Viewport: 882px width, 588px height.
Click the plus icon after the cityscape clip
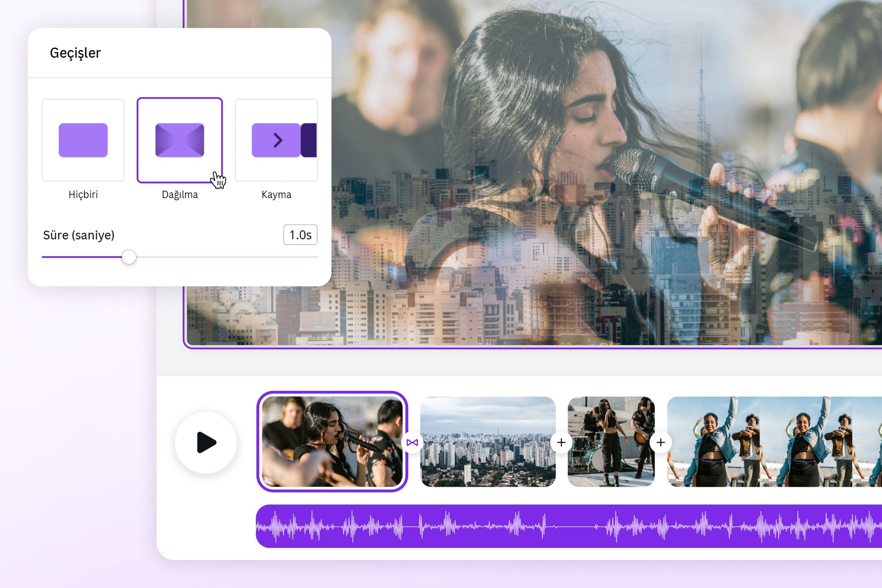[x=561, y=443]
